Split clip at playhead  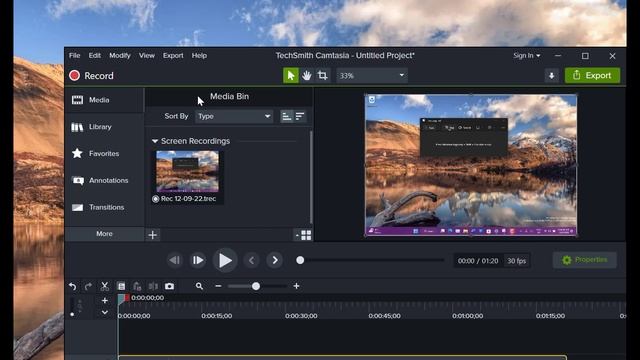[x=153, y=287]
